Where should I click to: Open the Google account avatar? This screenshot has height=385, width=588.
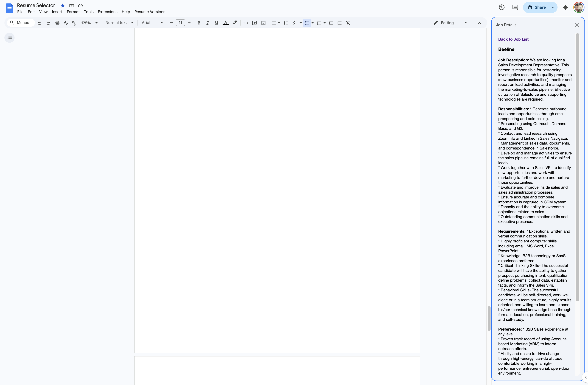coord(579,7)
